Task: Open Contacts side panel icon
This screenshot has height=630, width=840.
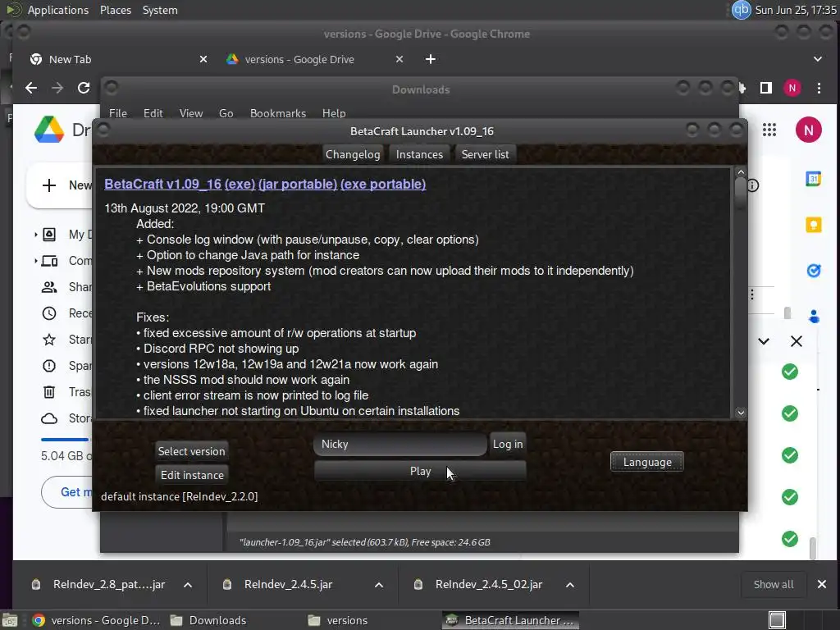Action: pyautogui.click(x=814, y=317)
